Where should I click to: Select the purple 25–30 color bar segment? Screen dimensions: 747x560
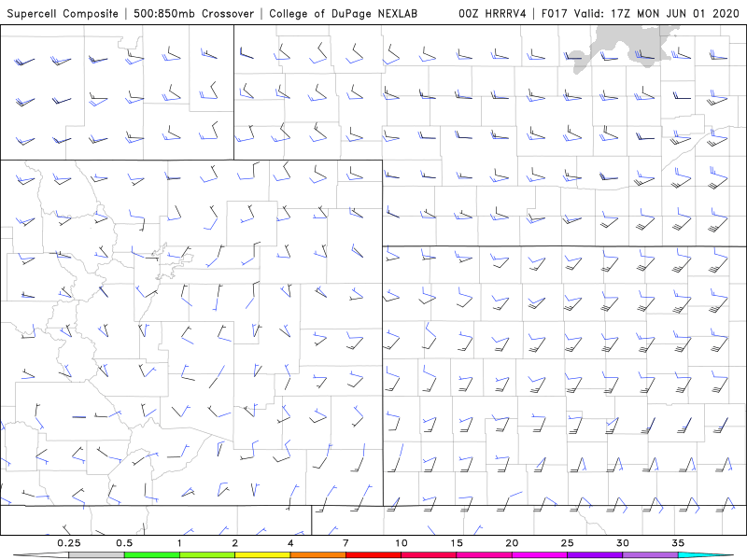(x=595, y=555)
